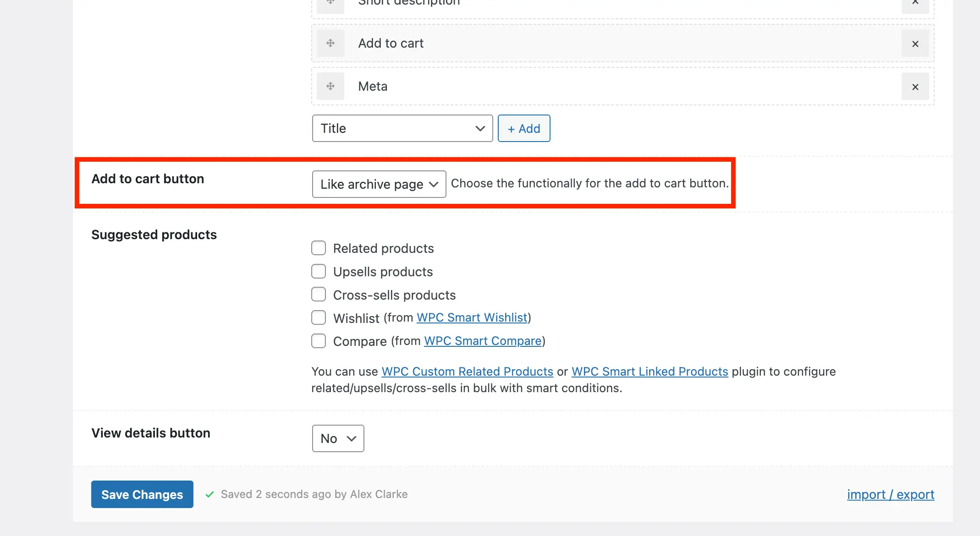Tick the Upsells products checkbox
Screen dimensions: 980x536
(319, 272)
